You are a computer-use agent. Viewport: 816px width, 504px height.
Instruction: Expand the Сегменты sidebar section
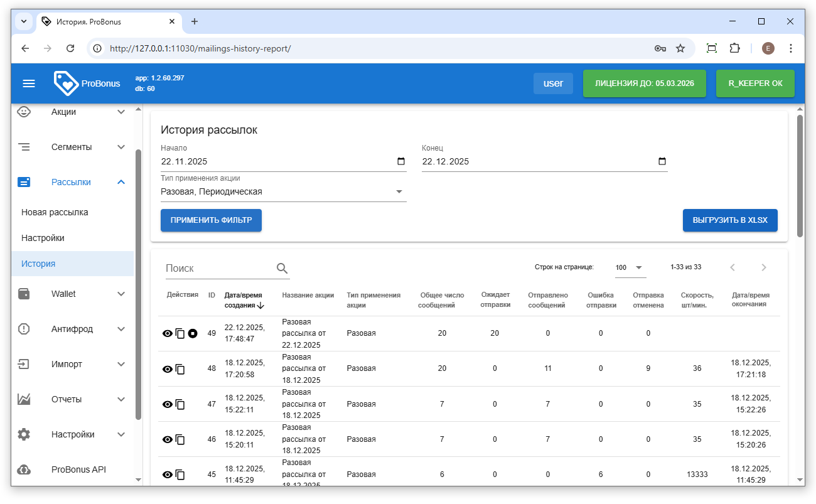click(x=72, y=147)
